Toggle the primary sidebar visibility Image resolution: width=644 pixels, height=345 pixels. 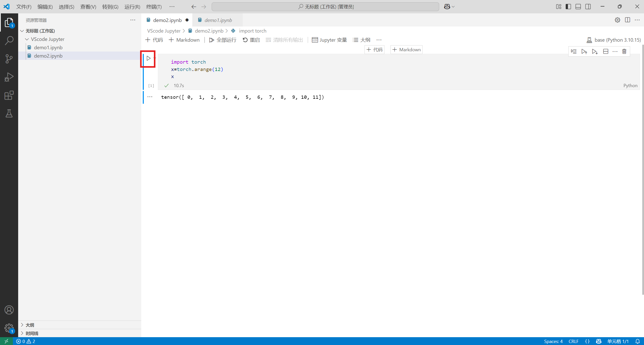tap(568, 7)
